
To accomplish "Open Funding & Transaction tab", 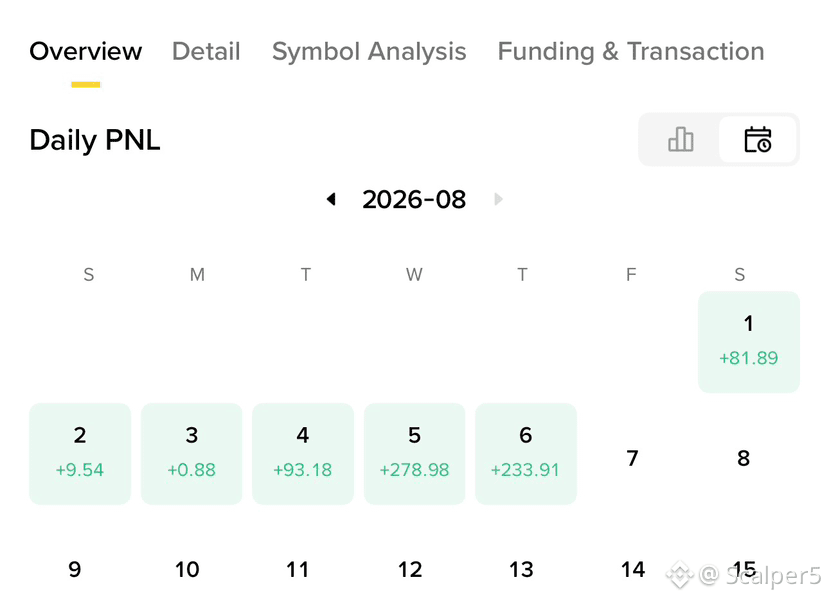I will [631, 51].
